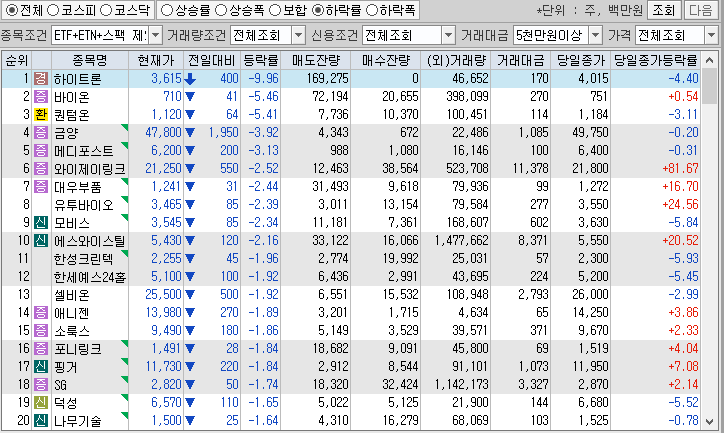Screen dimensions: 724x433
Task: Open the 신용조건 dropdown
Action: (x=448, y=35)
